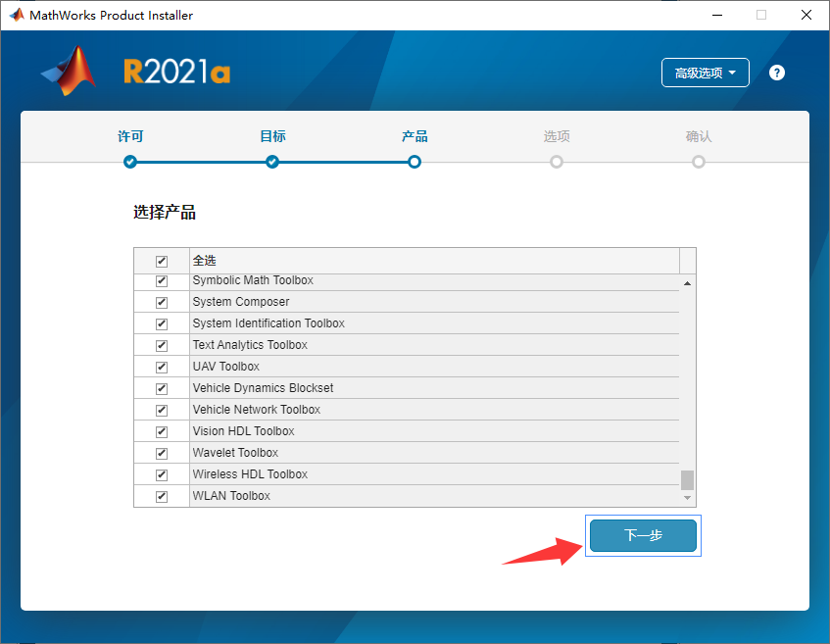The height and width of the screenshot is (644, 830).
Task: Select the System Composer row text
Action: [241, 302]
